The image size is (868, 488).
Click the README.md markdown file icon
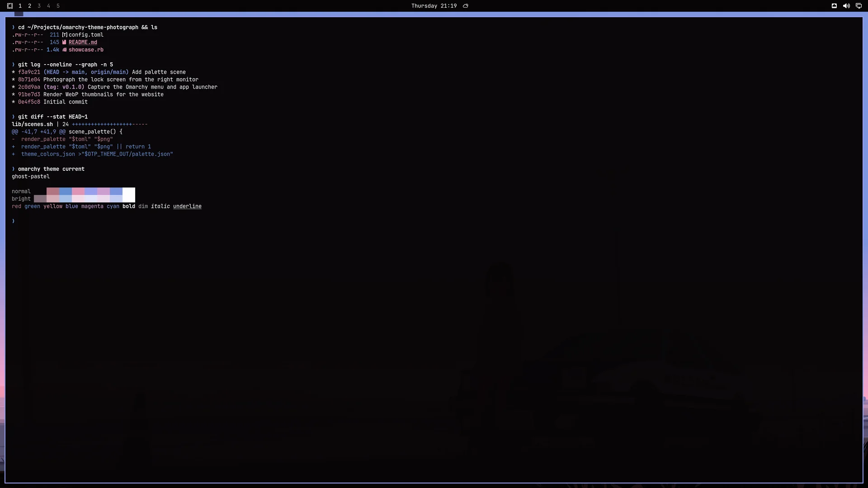(64, 42)
